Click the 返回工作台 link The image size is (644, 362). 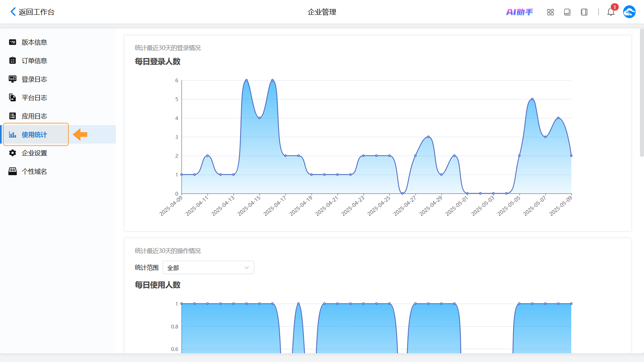point(37,12)
